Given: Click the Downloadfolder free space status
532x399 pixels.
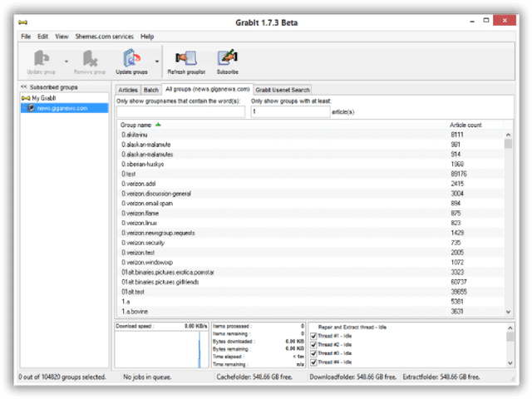Looking at the screenshot, I should click(352, 377).
